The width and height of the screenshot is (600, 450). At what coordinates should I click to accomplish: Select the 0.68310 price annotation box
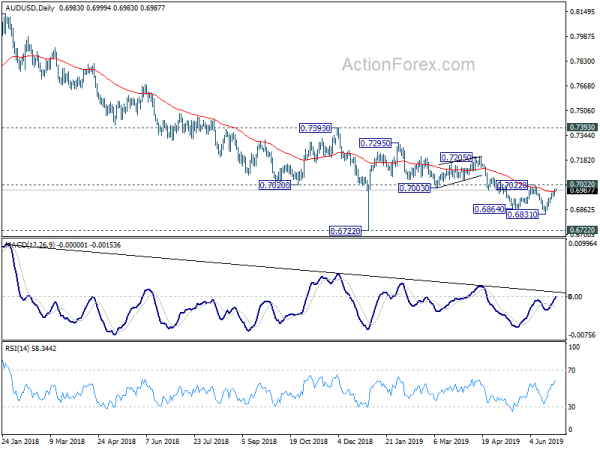point(522,214)
